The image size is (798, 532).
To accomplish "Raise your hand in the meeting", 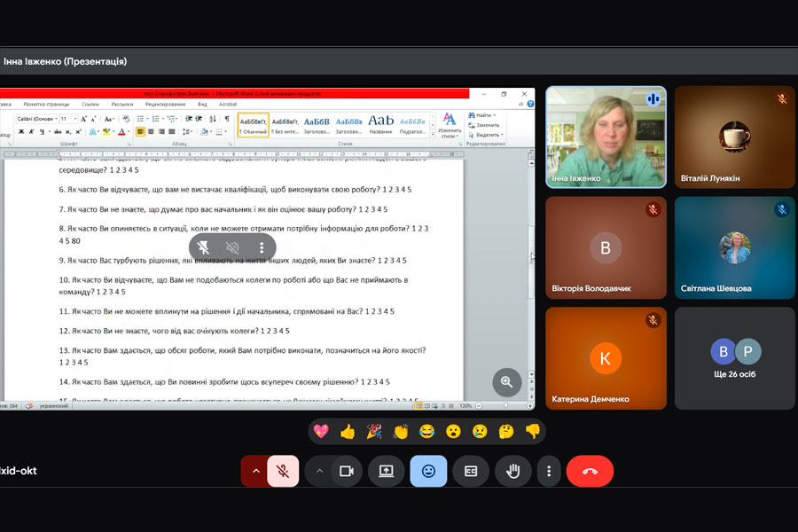I will click(512, 471).
